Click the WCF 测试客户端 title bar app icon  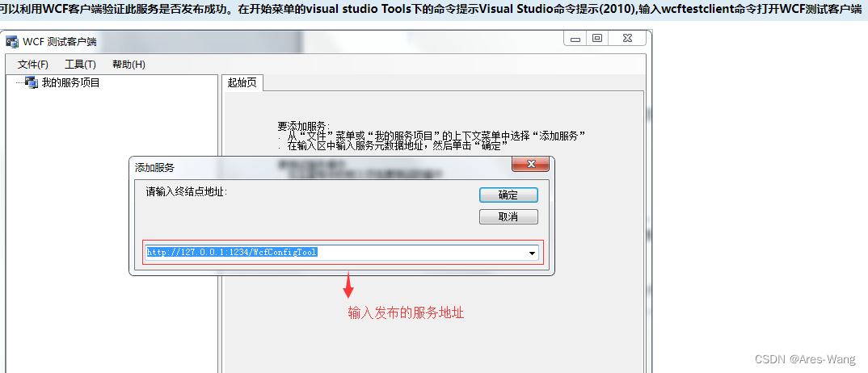pos(12,42)
